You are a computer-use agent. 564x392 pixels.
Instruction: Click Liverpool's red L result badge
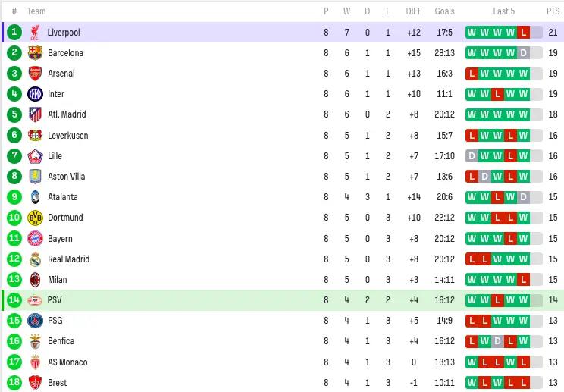[523, 33]
